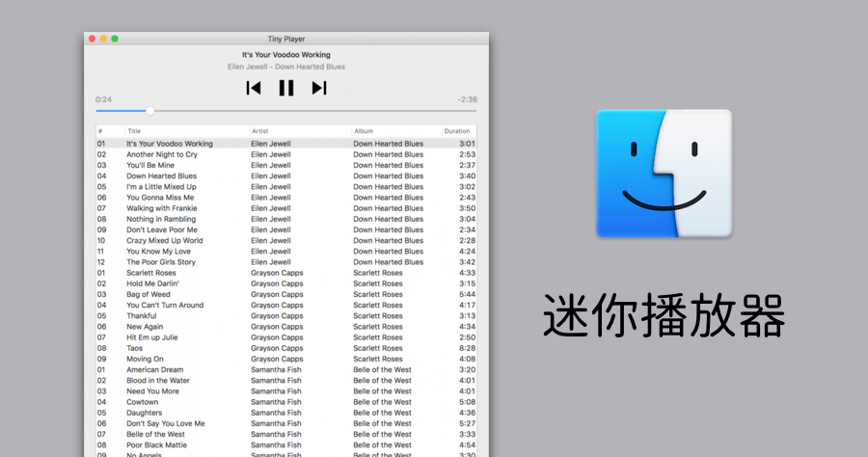Select song 'Don't Leave Poor Me'
Viewport: 868px width, 457px height.
[162, 229]
